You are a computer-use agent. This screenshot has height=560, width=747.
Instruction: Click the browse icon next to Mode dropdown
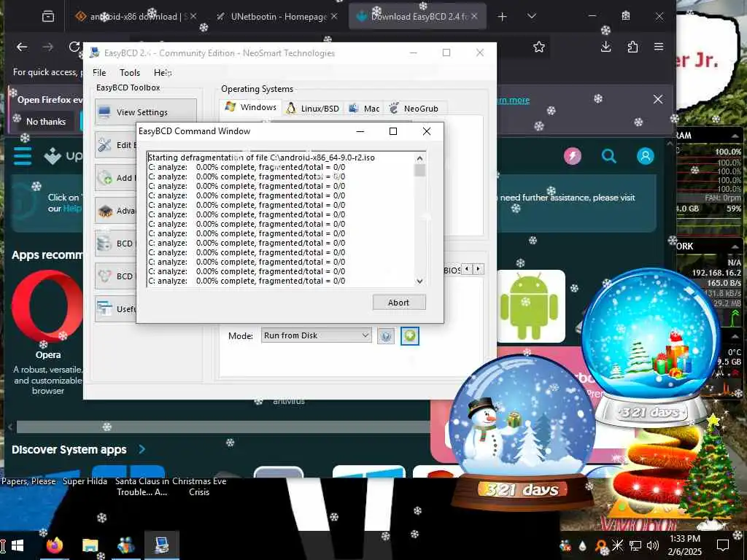[386, 335]
